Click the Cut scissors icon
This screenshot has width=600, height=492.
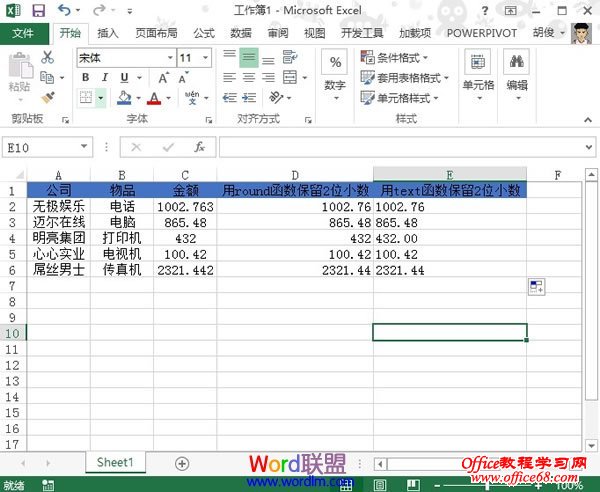(x=47, y=57)
